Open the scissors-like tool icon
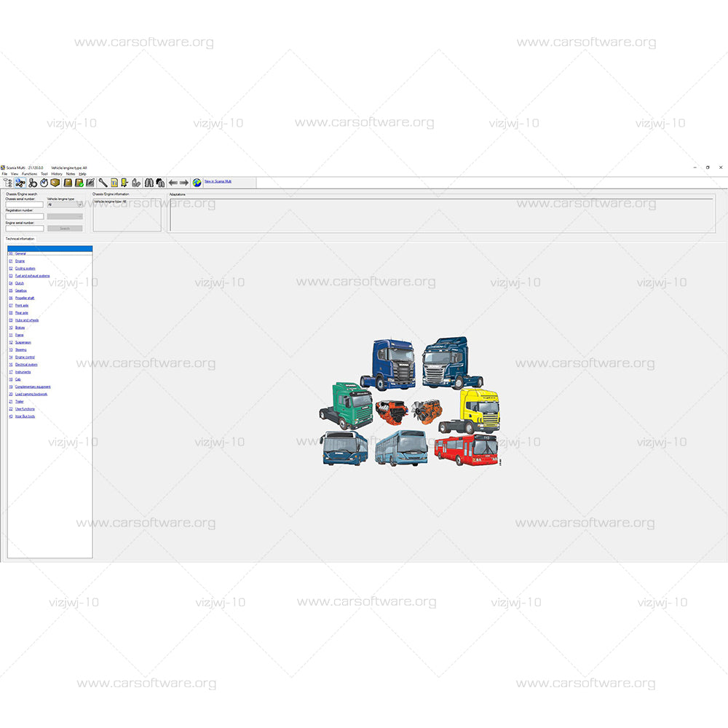Viewport: 728px width, 728px height. point(33,183)
